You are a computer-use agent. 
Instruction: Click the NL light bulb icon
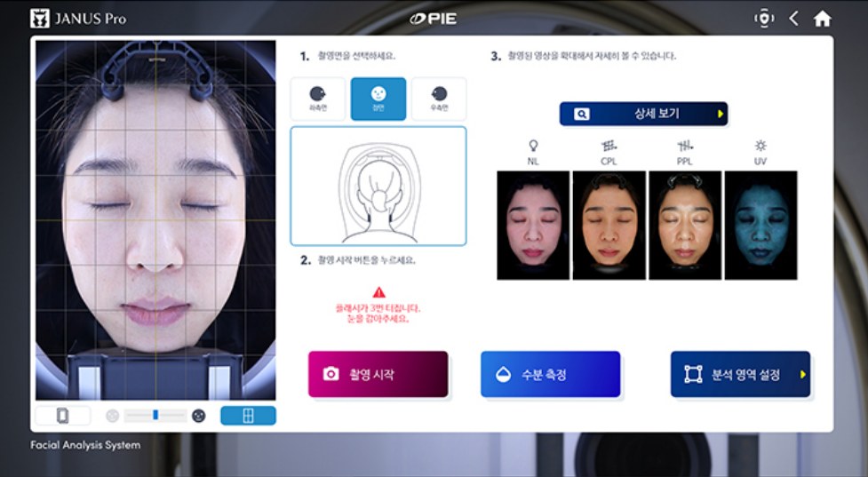533,146
